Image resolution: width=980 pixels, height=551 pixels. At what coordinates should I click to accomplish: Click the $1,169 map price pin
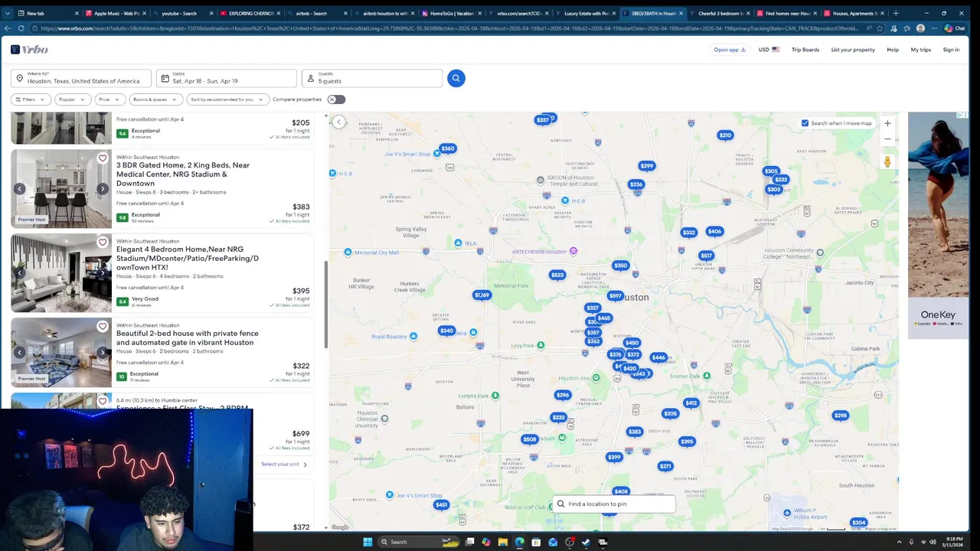[x=482, y=295]
